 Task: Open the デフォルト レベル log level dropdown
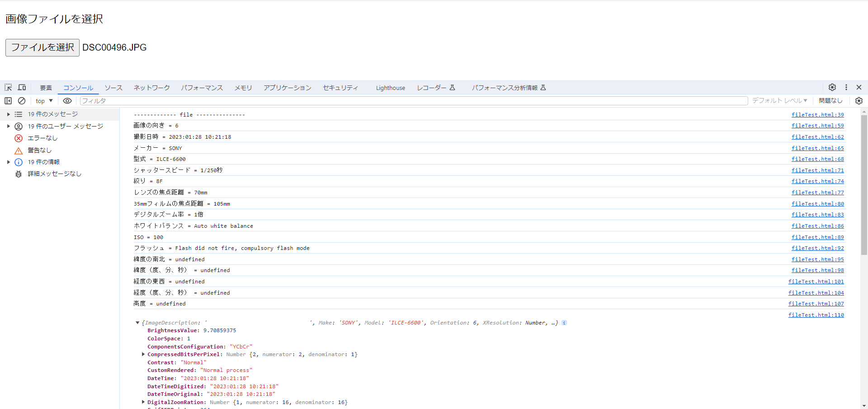779,100
